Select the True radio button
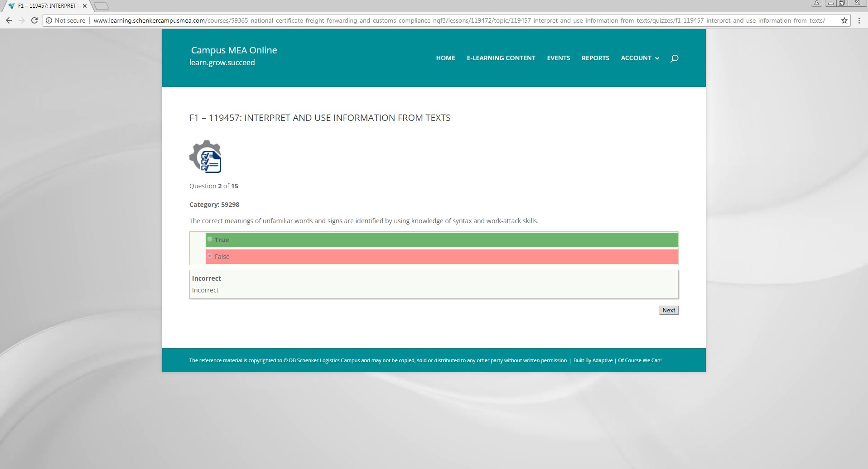The image size is (868, 469). click(210, 239)
